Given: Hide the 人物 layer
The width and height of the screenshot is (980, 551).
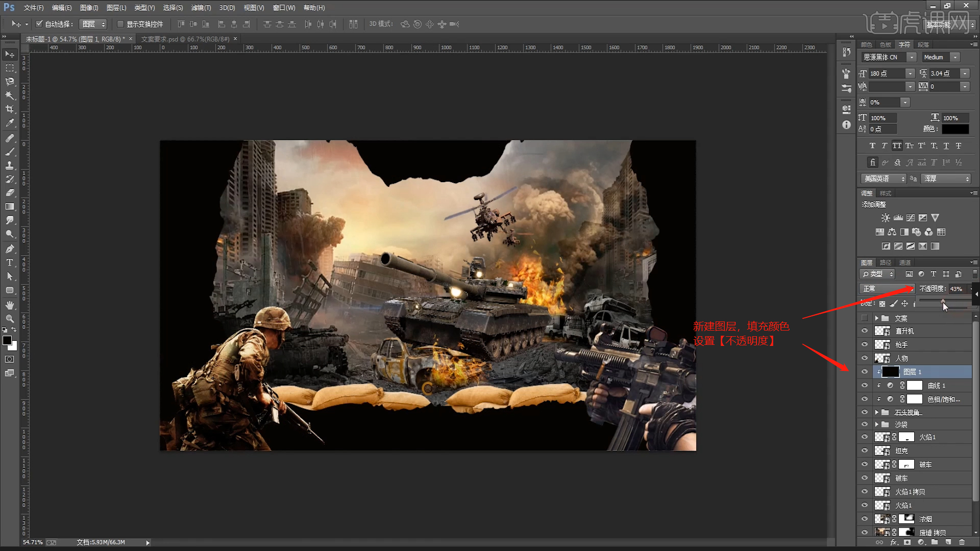Looking at the screenshot, I should (x=865, y=358).
